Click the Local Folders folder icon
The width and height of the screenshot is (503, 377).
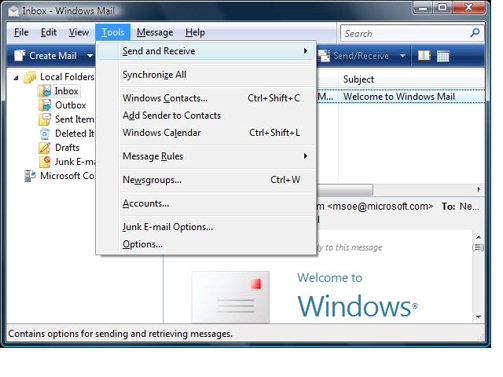[30, 77]
